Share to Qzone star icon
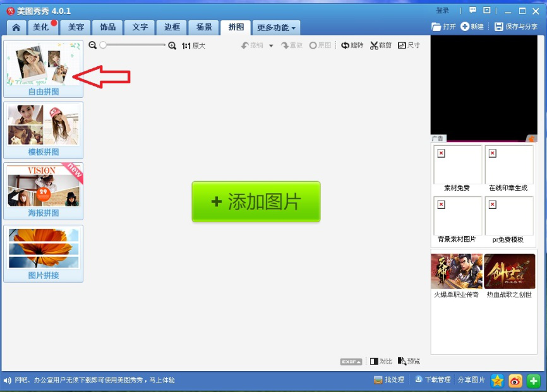The height and width of the screenshot is (392, 547). (497, 381)
